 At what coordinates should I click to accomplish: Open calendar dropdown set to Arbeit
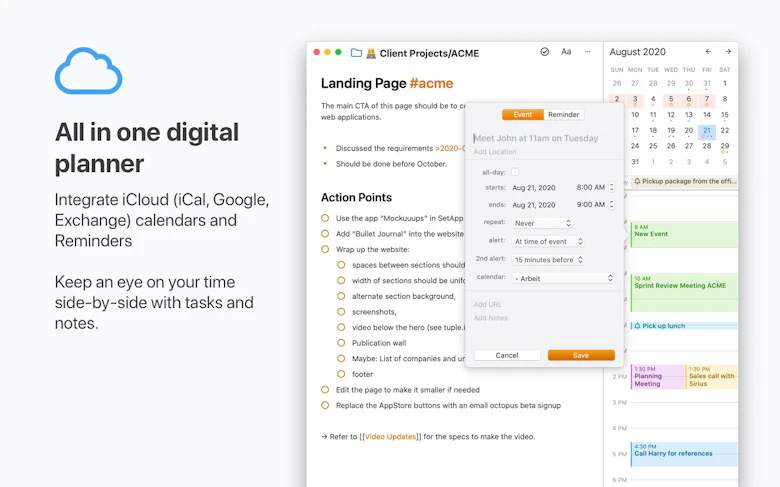coord(563,279)
